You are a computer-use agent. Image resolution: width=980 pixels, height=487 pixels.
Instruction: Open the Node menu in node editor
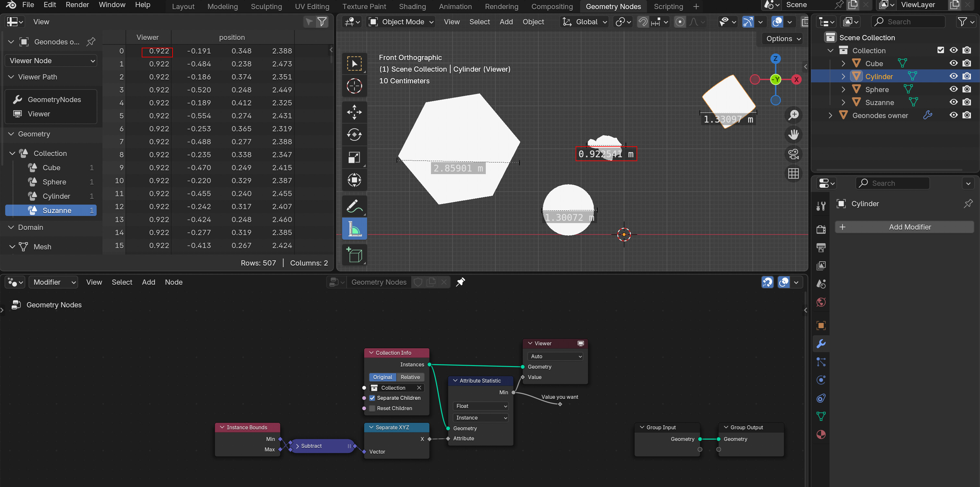[173, 282]
